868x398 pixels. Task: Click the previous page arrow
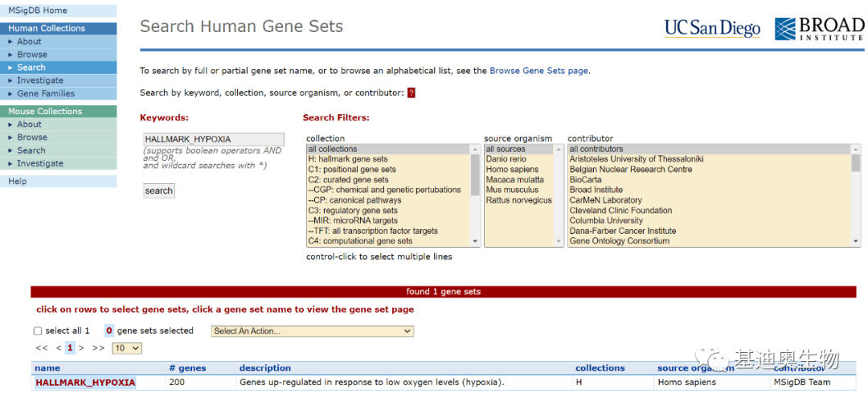point(59,348)
